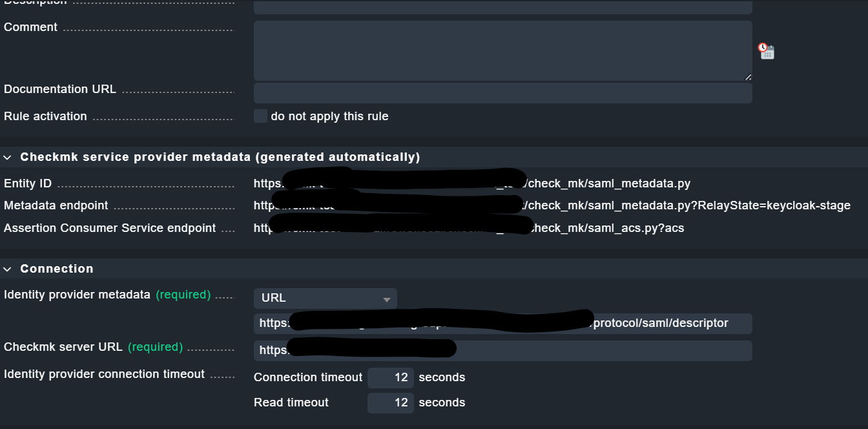Insert timestamp using the clock-calendar icon
868x429 pixels.
(x=766, y=51)
